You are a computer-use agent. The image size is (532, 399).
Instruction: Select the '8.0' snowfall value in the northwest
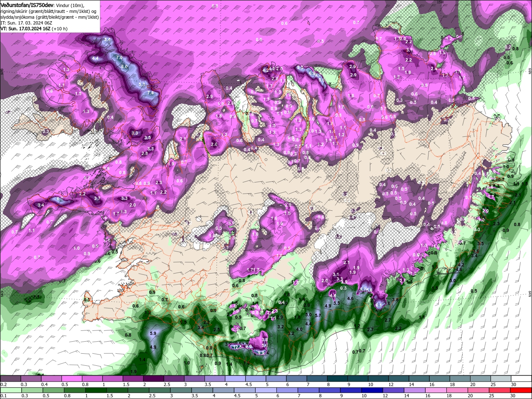124,66
